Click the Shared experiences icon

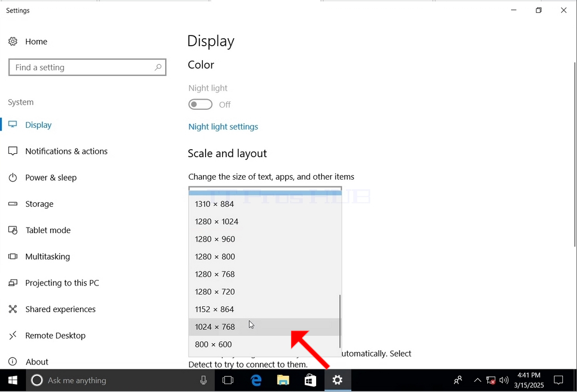pos(13,309)
